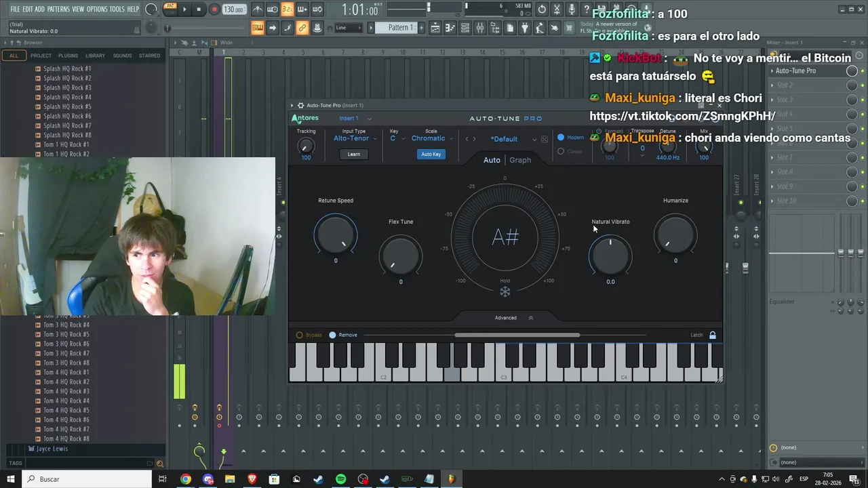The height and width of the screenshot is (488, 868).
Task: Open the Key C dropdown
Action: click(397, 138)
